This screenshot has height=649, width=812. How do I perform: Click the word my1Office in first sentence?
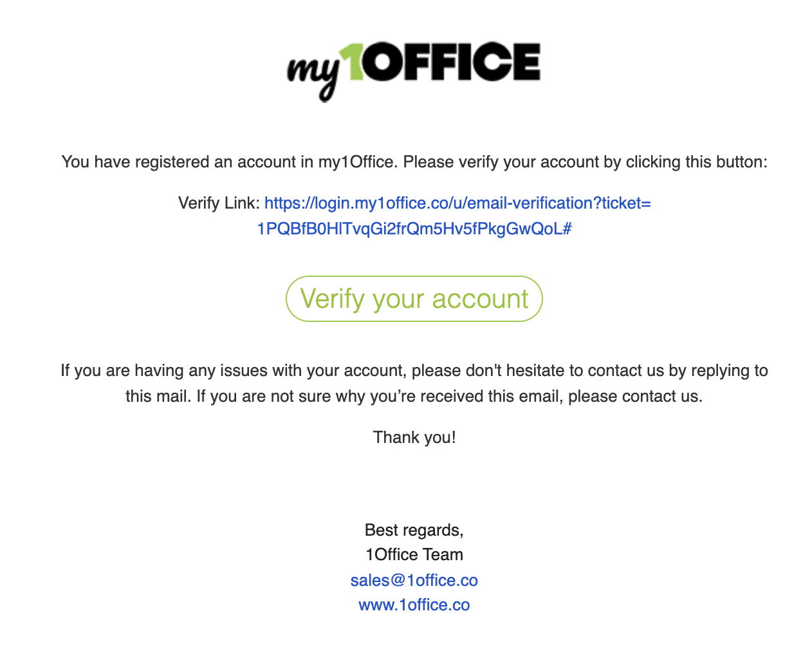pos(356,162)
